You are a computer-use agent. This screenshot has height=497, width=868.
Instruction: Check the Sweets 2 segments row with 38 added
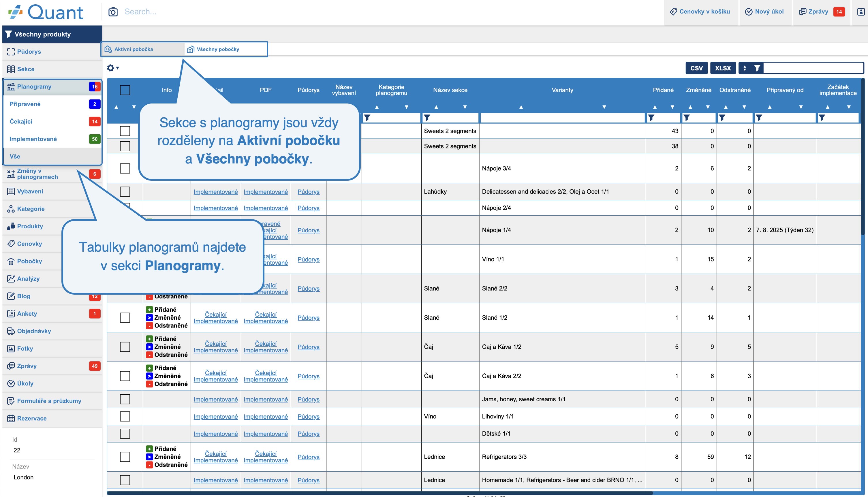(x=125, y=146)
